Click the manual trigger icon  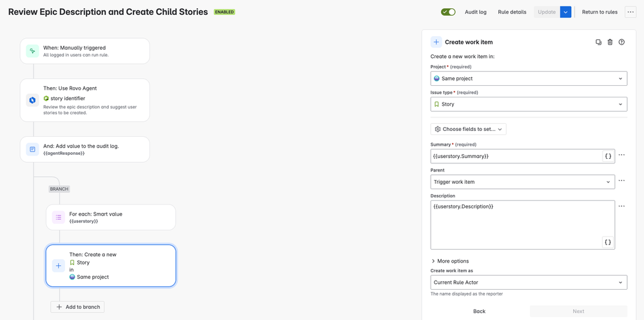[x=32, y=51]
